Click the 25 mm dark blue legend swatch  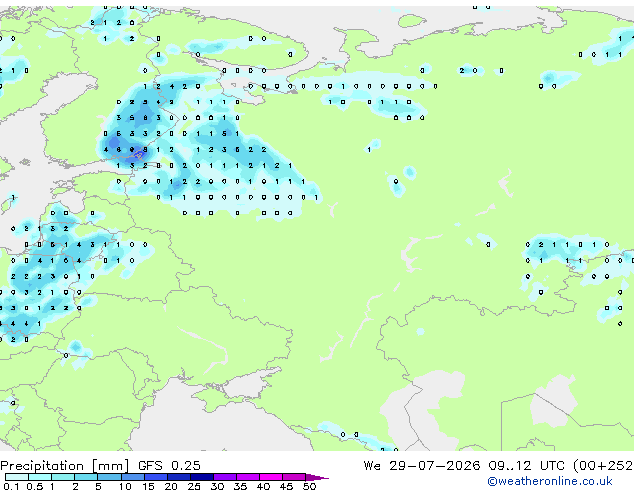click(202, 477)
